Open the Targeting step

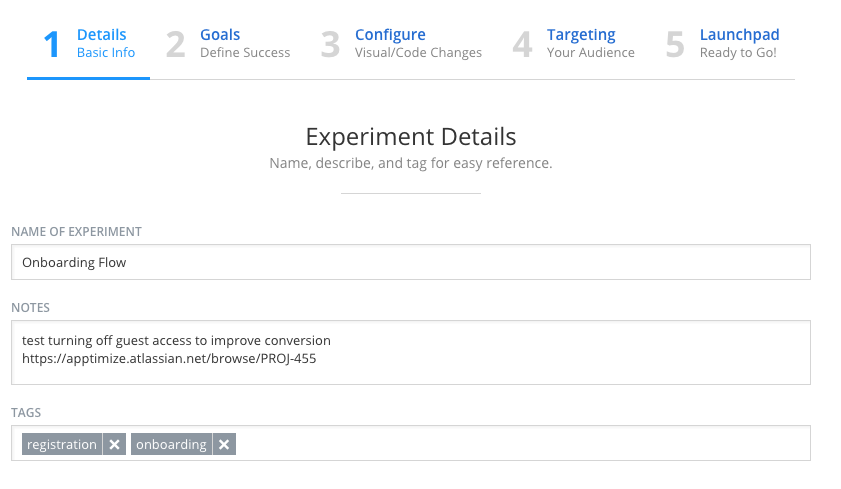point(574,43)
